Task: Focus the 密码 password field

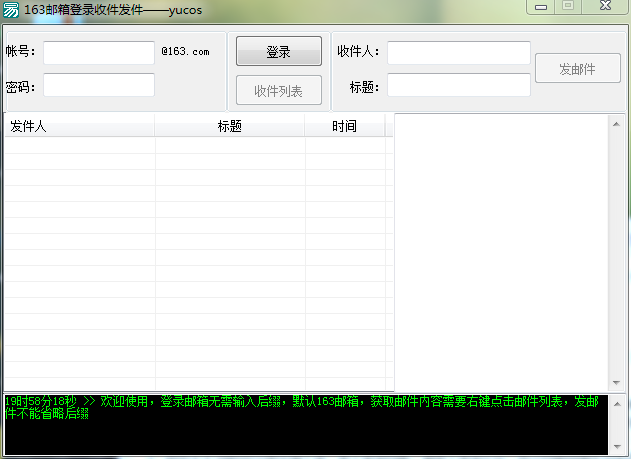Action: click(98, 86)
